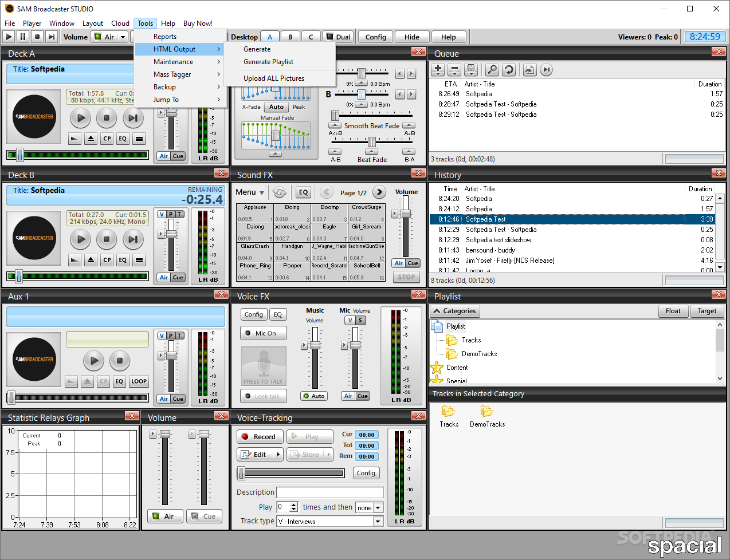The height and width of the screenshot is (560, 730).
Task: Adjust the Sound FX Volume slider
Action: [406, 214]
